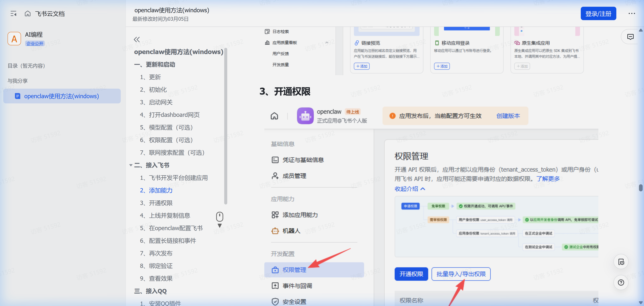Open the three-dot more options menu
Screen dimensions: 644x306
point(631,13)
